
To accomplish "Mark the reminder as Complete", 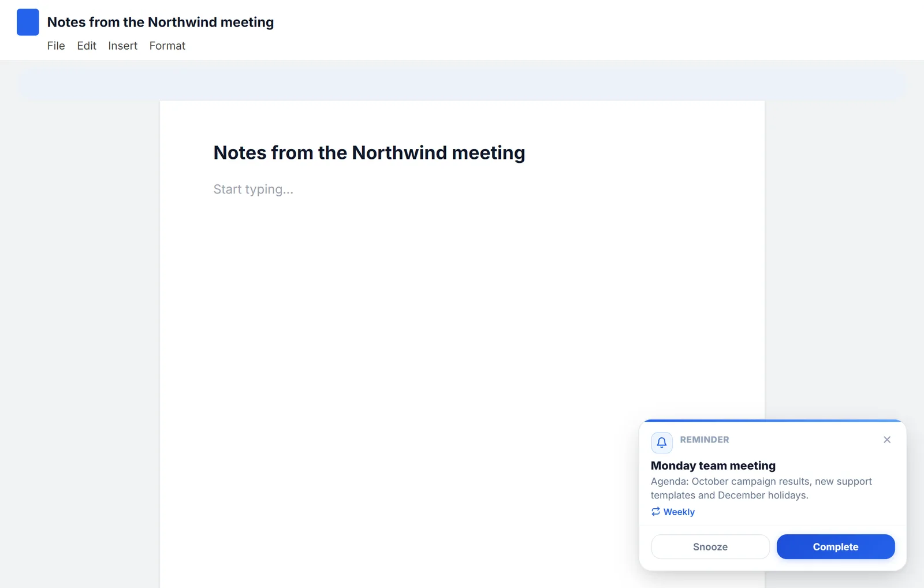I will (x=836, y=547).
